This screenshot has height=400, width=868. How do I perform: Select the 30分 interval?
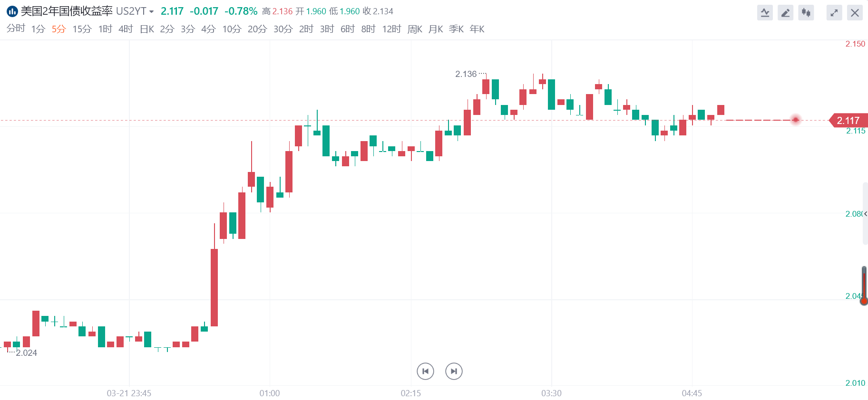[283, 29]
